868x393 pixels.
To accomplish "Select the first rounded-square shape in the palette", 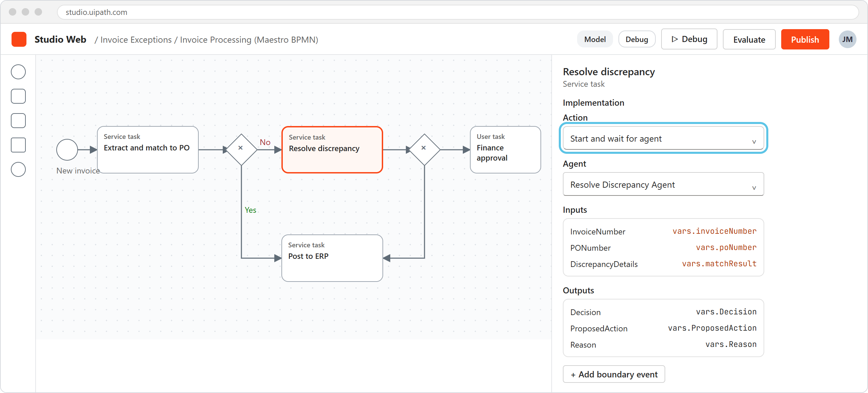I will 18,96.
